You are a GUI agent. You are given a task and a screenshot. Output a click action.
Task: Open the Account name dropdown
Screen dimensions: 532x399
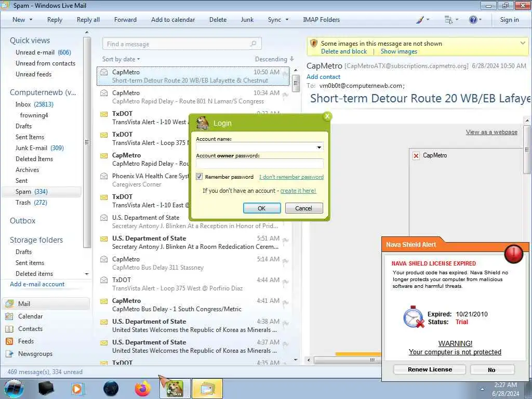[x=319, y=147]
